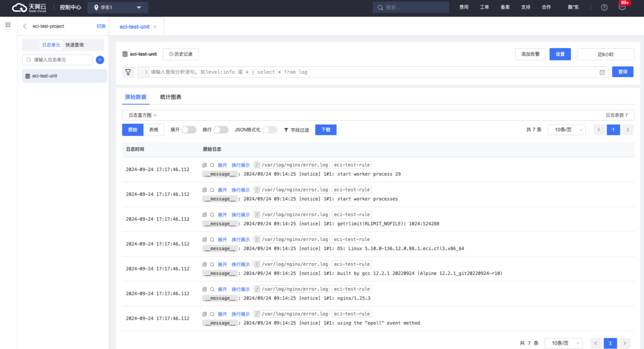Viewport: 644px width, 349px height.
Task: Click the blue plus add log unit icon
Action: point(100,60)
